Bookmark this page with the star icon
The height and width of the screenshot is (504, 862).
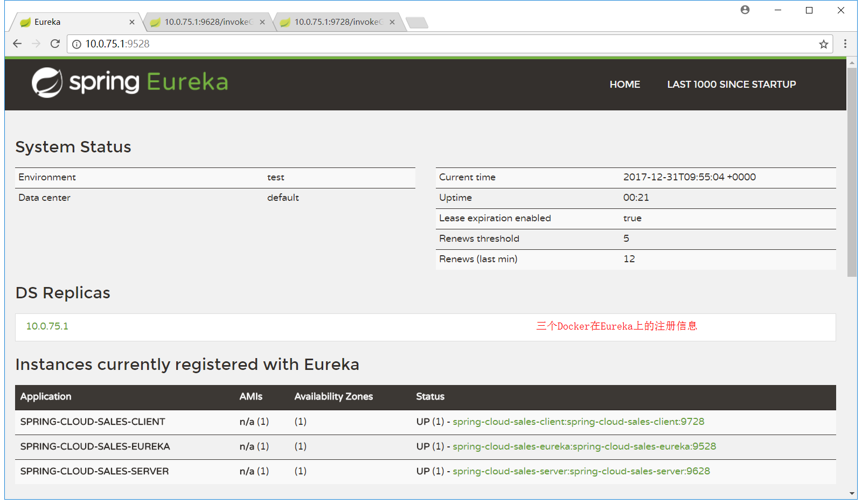(823, 44)
